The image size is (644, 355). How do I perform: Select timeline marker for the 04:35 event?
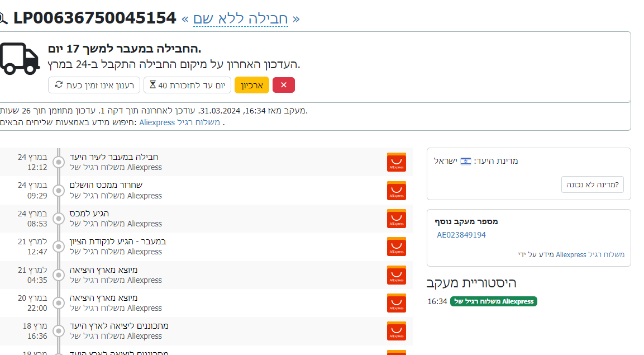click(59, 275)
